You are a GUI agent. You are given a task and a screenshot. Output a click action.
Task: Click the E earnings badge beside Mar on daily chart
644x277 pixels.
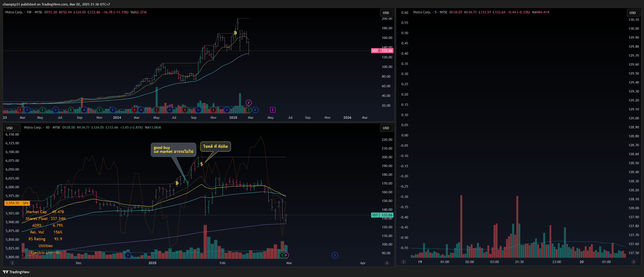tap(282, 255)
